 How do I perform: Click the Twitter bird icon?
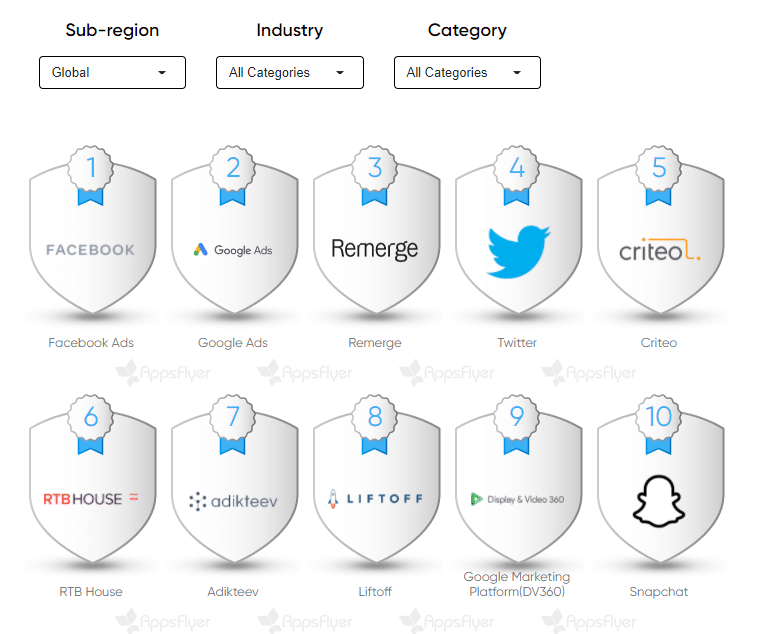518,251
